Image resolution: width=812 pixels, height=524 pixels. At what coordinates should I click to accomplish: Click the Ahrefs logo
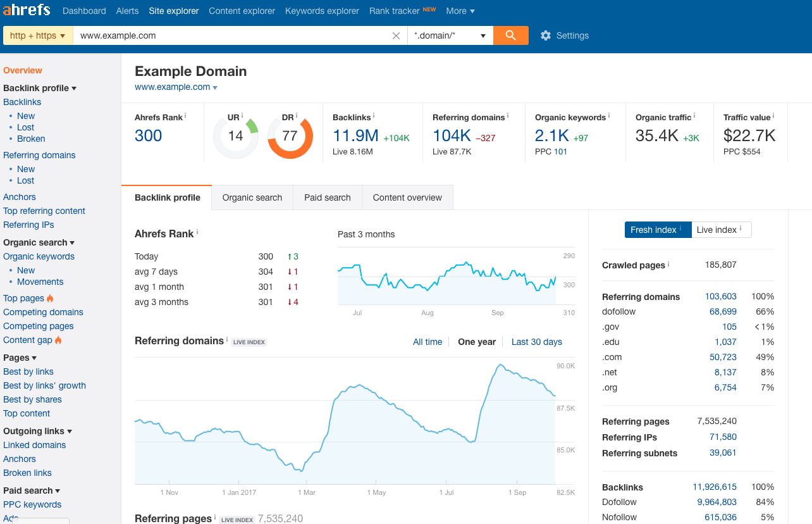tap(27, 11)
